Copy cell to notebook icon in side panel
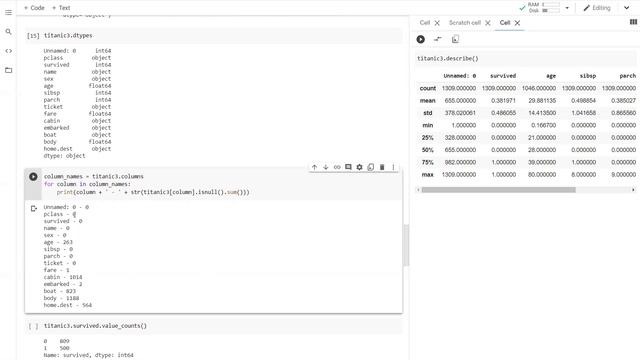This screenshot has width=640, height=360. pyautogui.click(x=455, y=39)
